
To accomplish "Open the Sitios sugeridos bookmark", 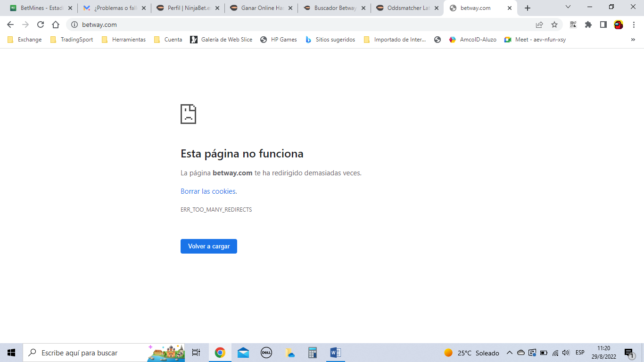I will tap(330, 40).
